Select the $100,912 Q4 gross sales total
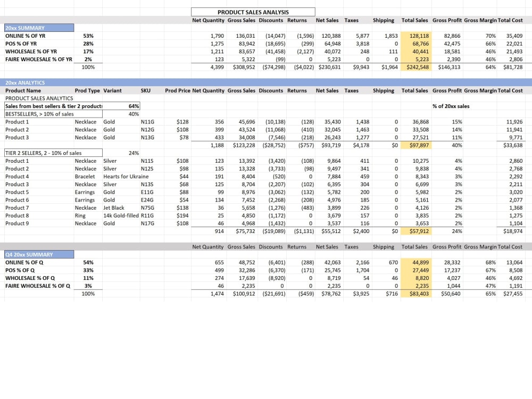Viewport: 532px width, 399px height. coord(244,294)
